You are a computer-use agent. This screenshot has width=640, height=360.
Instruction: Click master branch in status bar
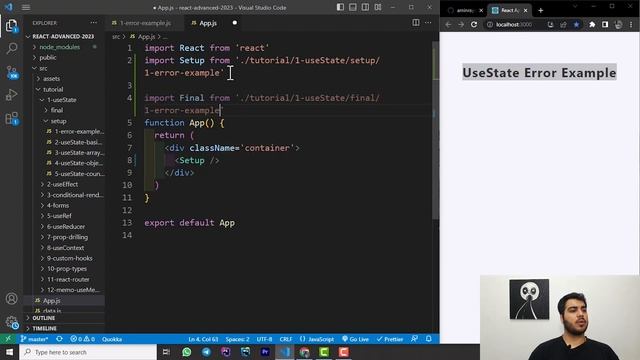(34, 339)
